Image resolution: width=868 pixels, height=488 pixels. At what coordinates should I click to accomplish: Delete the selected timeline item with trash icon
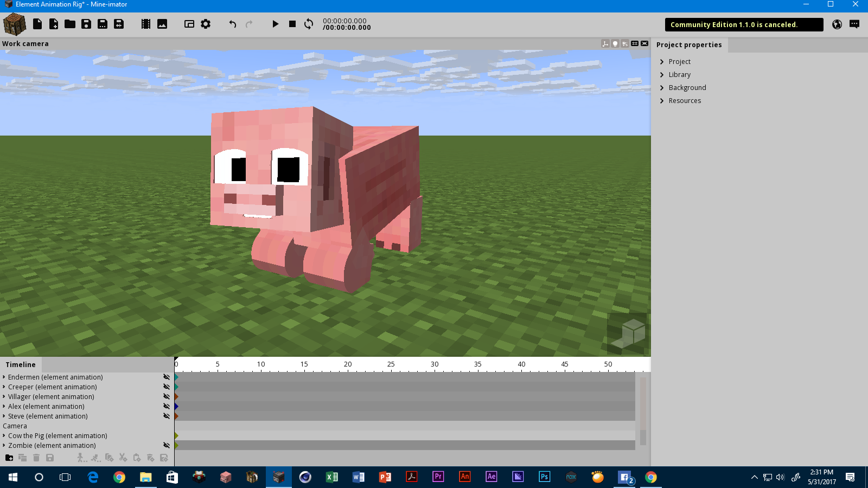pos(36,458)
